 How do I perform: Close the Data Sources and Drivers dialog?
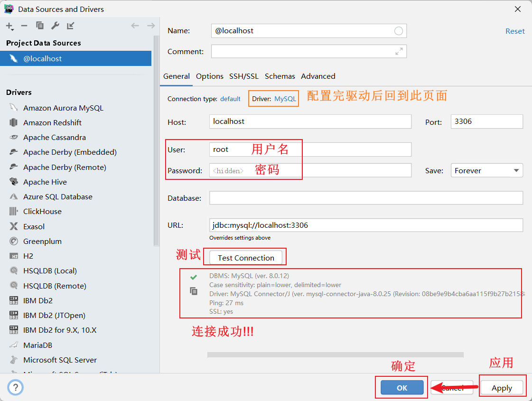tap(517, 9)
